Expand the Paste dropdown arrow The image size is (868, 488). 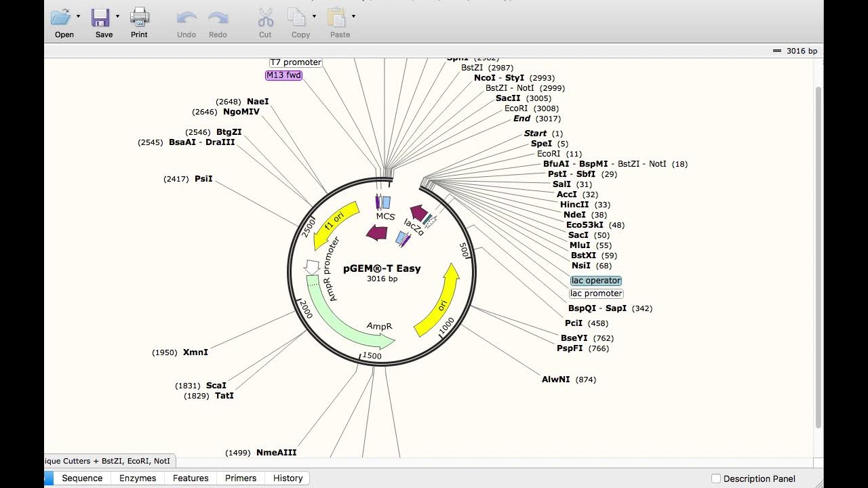click(x=353, y=16)
